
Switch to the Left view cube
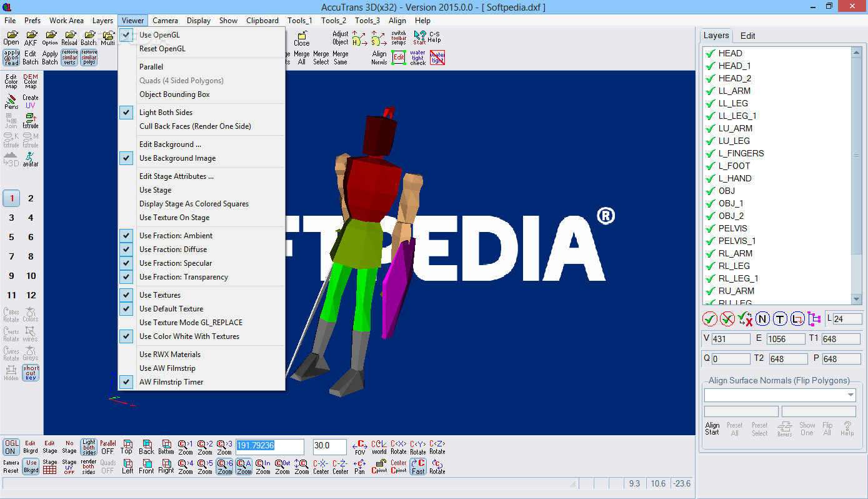coord(127,466)
